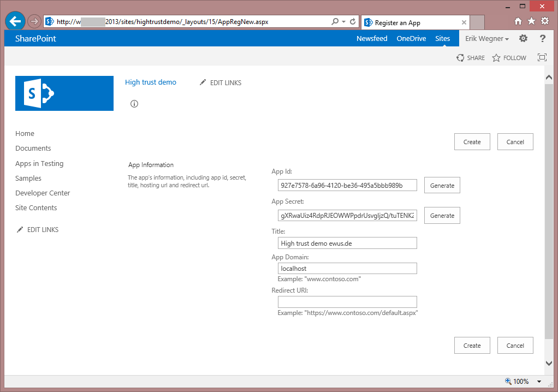The image size is (558, 392).
Task: Click the 100% zoom control
Action: (521, 381)
